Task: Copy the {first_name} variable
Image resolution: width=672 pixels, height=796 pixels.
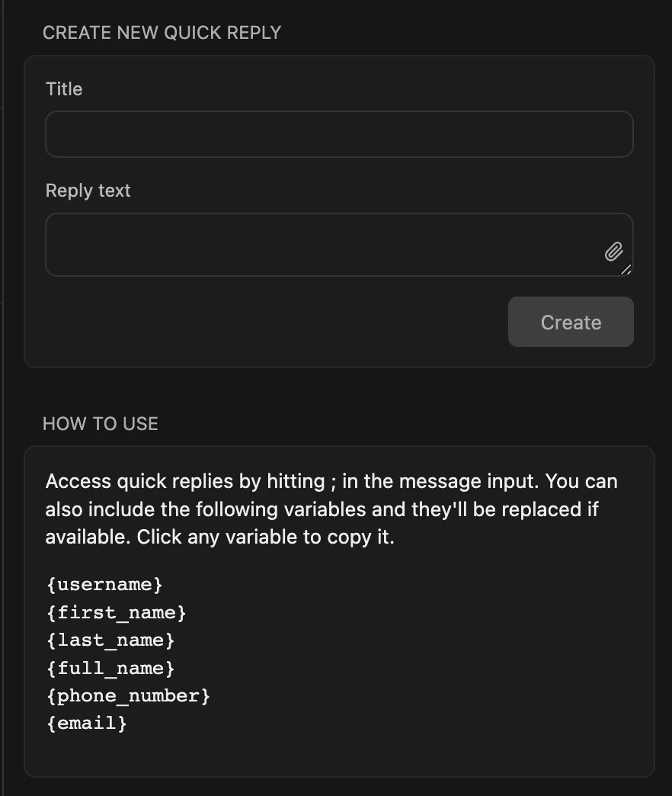Action: click(115, 612)
